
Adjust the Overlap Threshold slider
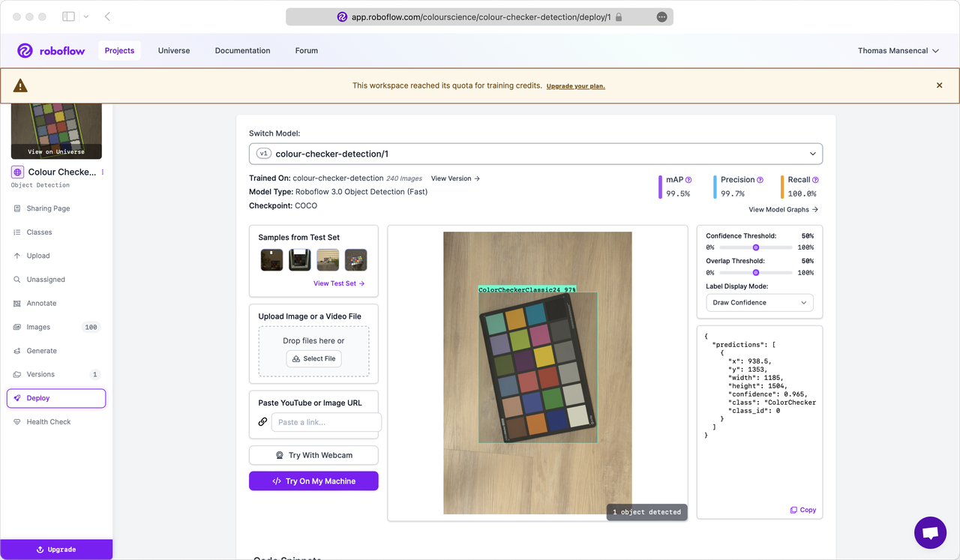pos(756,273)
